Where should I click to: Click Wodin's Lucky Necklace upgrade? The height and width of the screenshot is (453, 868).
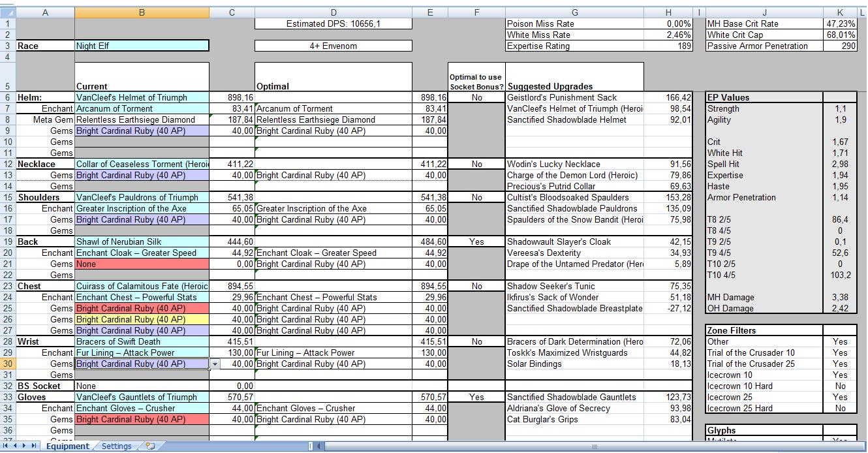click(x=575, y=164)
